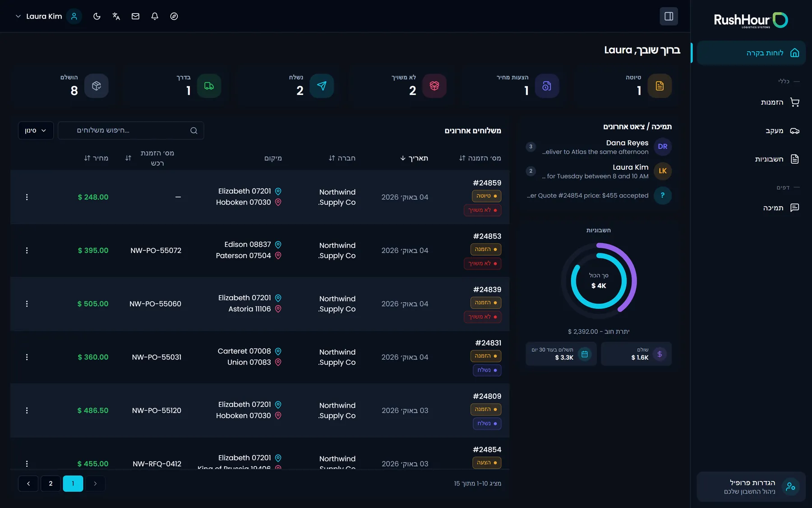Click Paterson 07504 destination pin icon
This screenshot has height=508, width=812.
[x=278, y=256]
